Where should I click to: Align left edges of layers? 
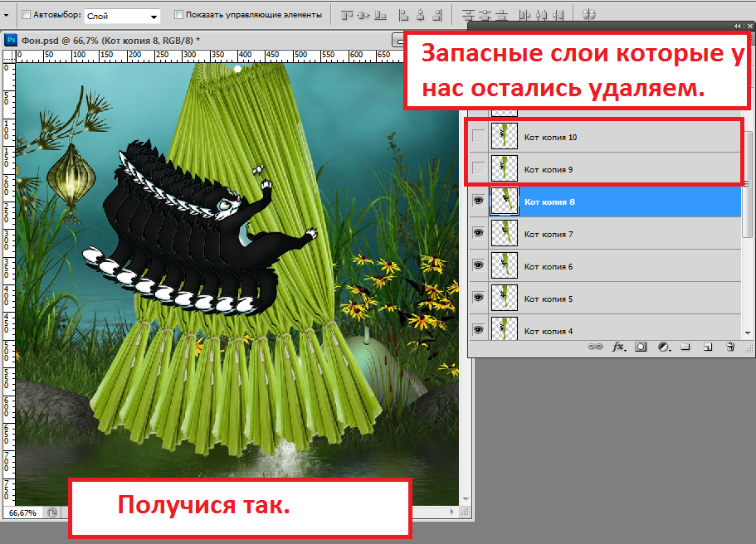tap(403, 16)
